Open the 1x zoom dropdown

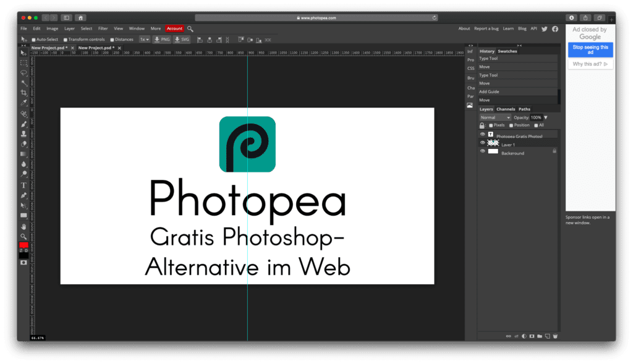click(x=144, y=39)
